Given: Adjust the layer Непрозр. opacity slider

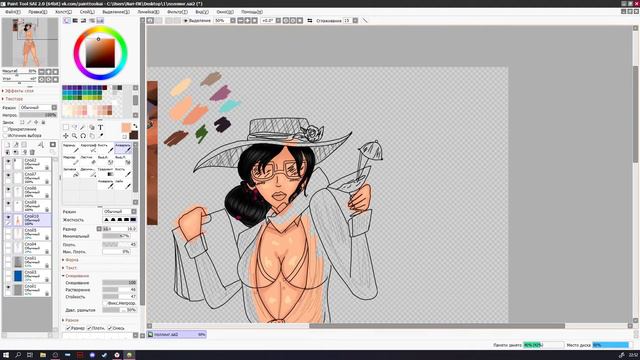Looking at the screenshot, I should [38, 115].
